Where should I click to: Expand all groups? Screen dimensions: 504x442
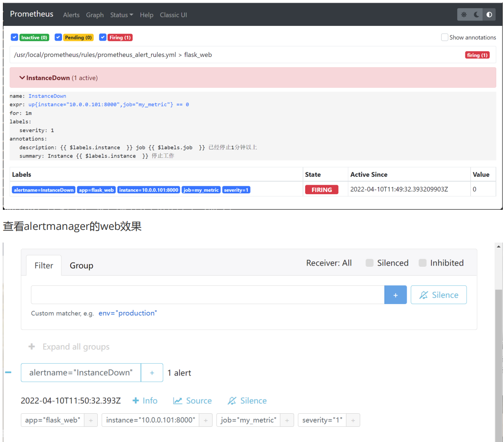click(x=76, y=347)
